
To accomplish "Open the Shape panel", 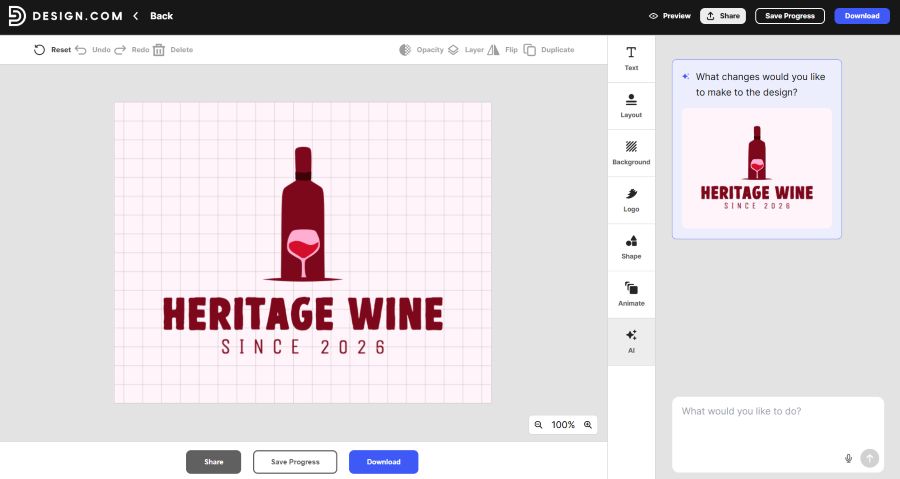I will coord(631,247).
